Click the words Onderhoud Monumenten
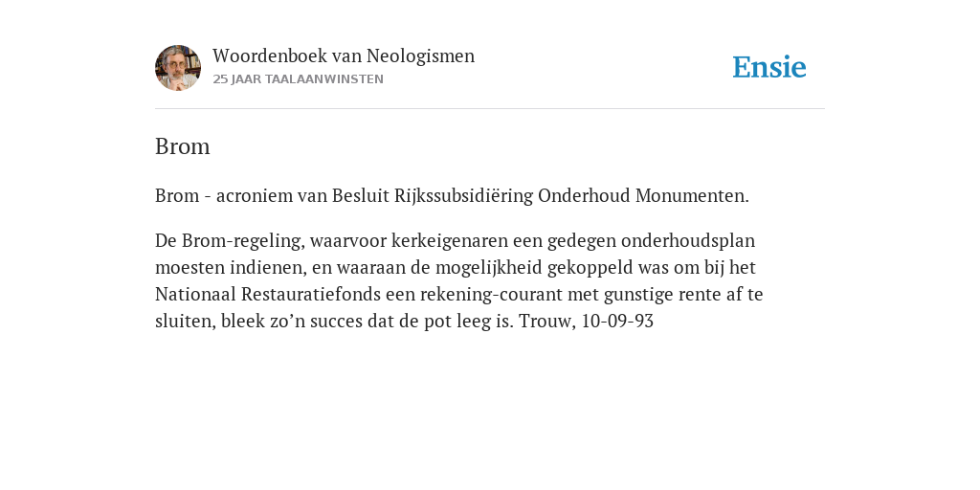The image size is (980, 490). [x=643, y=195]
